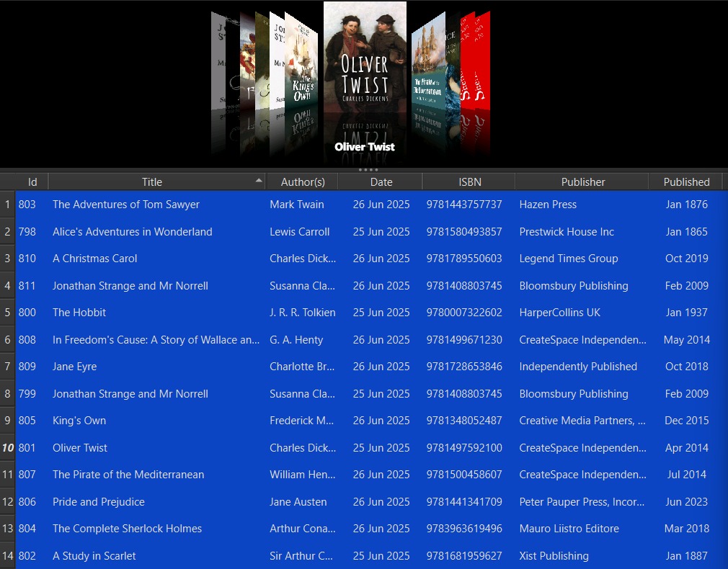Select the "A Study in Scarlet" title cell
728x569 pixels.
coord(94,556)
